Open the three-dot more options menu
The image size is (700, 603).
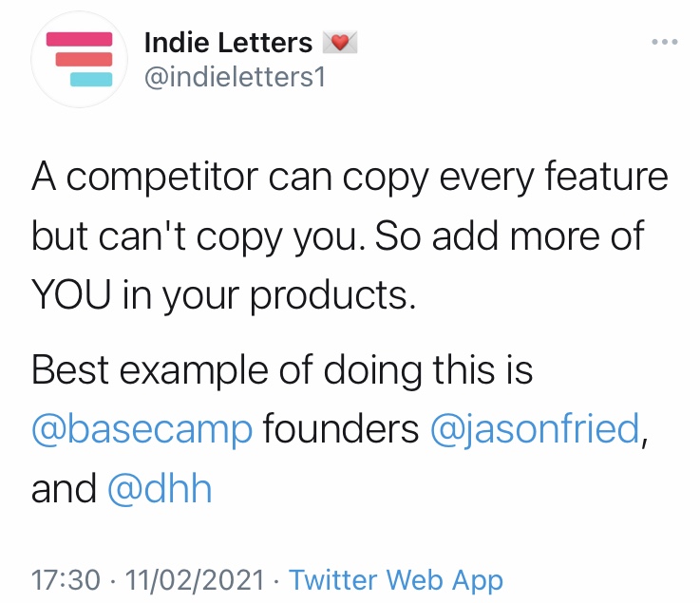click(x=664, y=43)
